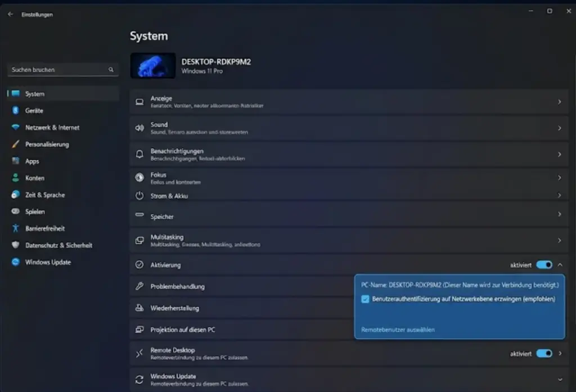Click the Windows Update sidebar sync icon
This screenshot has width=576, height=392.
click(x=15, y=262)
